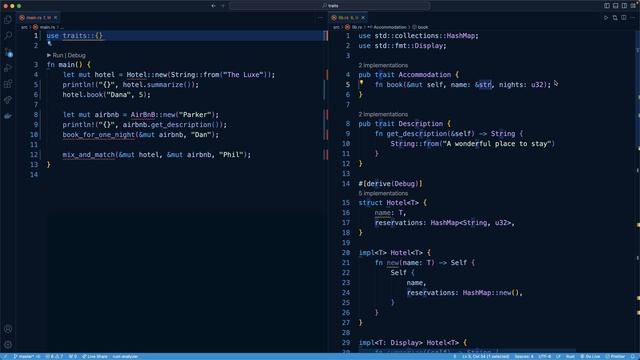Close the main.rs tab
This screenshot has height=360, width=640.
[x=56, y=18]
